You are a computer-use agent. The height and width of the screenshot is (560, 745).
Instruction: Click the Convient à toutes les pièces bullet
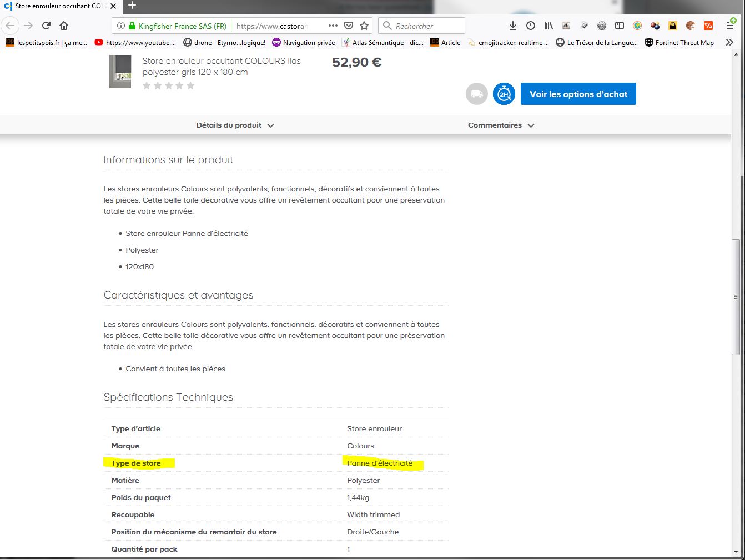(x=175, y=369)
